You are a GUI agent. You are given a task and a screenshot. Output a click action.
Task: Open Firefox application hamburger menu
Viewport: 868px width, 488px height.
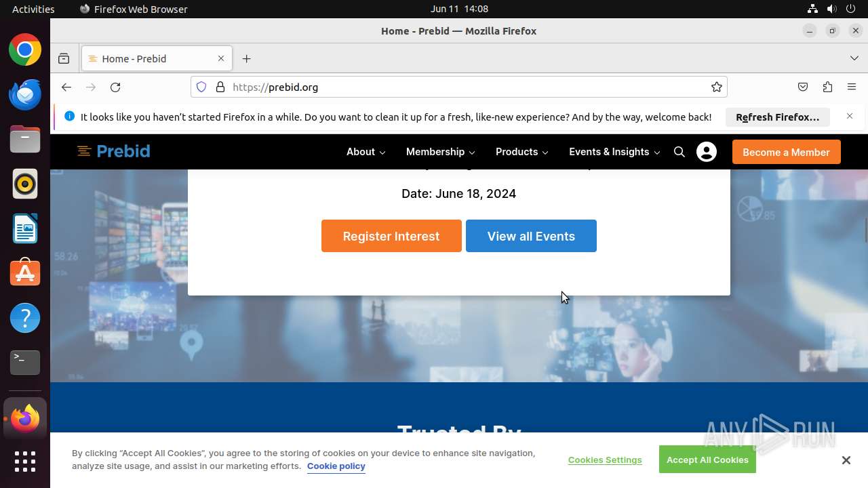[852, 87]
